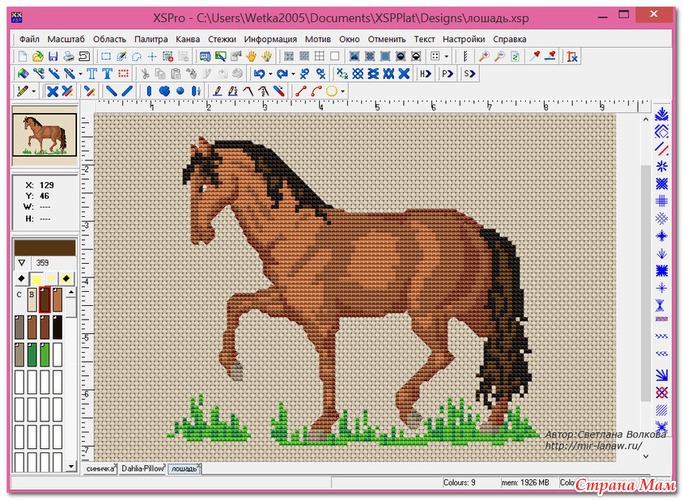Select the yellow circle shape tool
The height and width of the screenshot is (500, 683).
pyautogui.click(x=331, y=91)
